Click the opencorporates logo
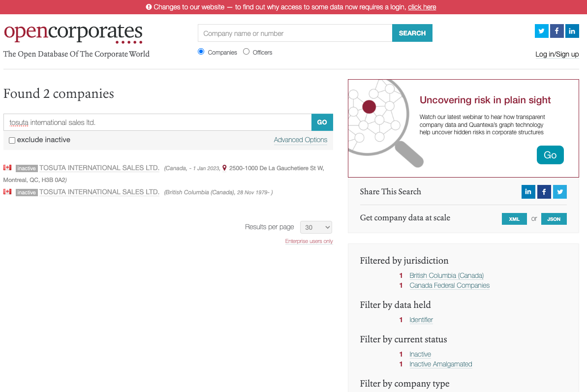Viewport: 587px width, 392px height. (73, 33)
